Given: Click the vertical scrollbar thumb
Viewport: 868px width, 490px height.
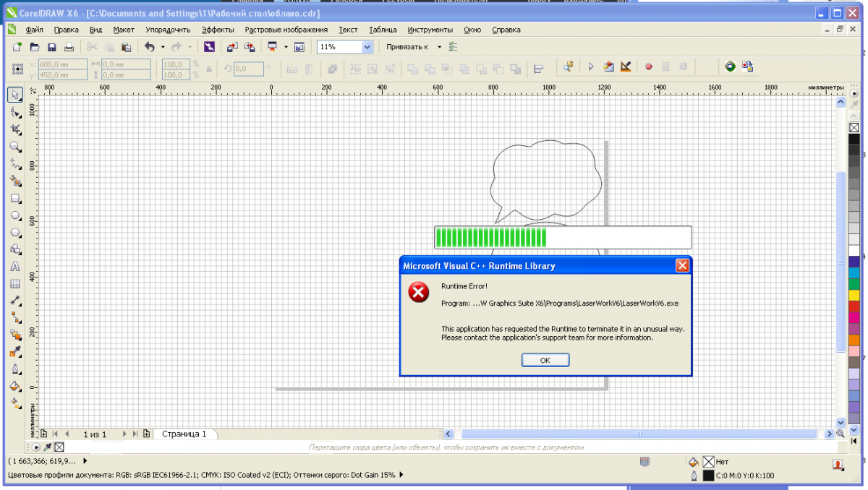Looking at the screenshot, I should pyautogui.click(x=841, y=262).
